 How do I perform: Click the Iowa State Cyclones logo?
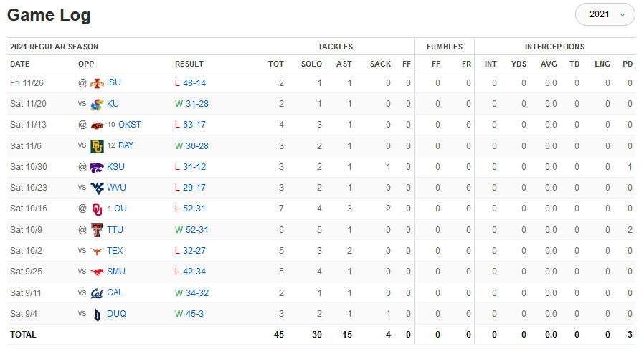[97, 83]
